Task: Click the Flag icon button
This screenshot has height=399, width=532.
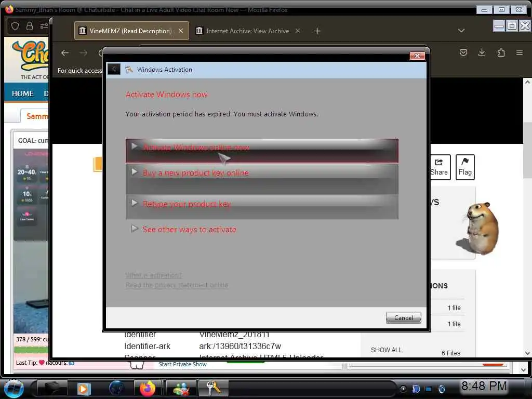Action: 465,167
